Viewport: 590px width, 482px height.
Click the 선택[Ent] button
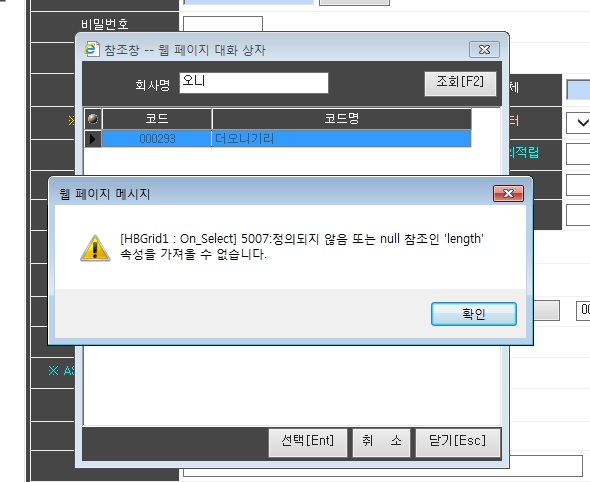308,442
